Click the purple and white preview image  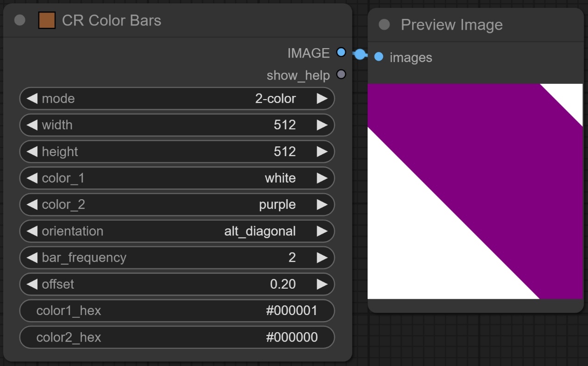(x=475, y=191)
